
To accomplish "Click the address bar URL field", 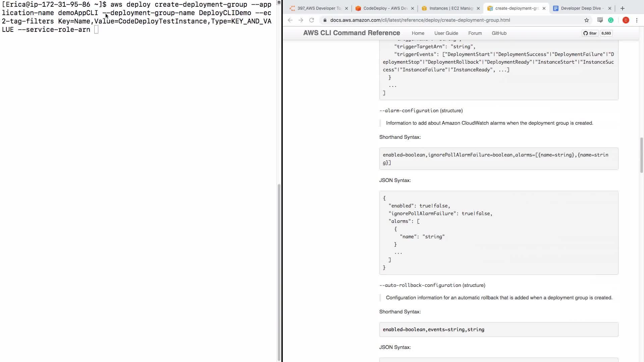I will [436, 20].
